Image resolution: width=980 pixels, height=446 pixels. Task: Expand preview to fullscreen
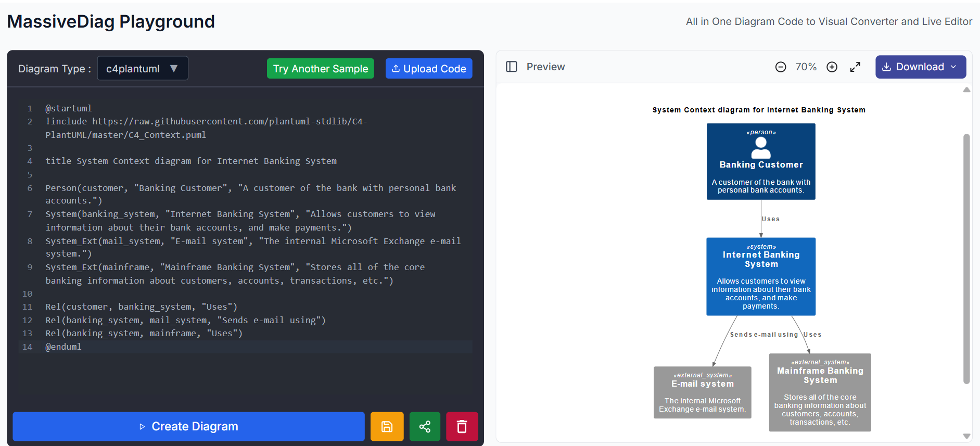click(x=855, y=67)
